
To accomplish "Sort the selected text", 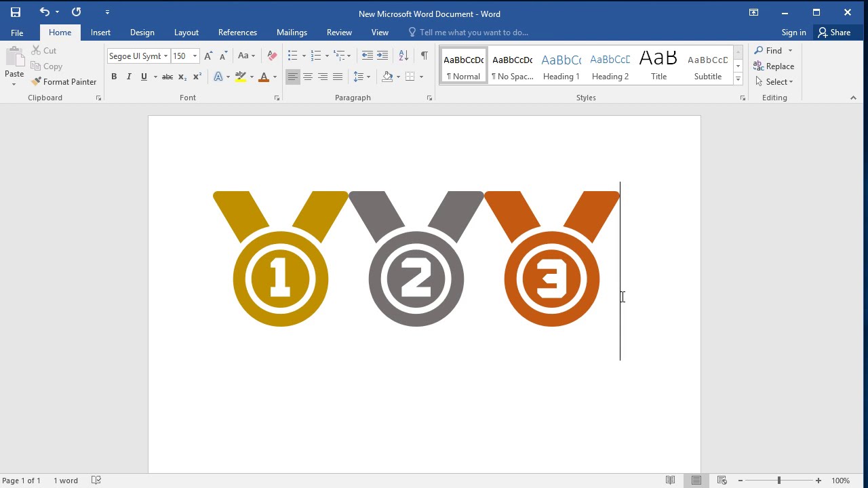I will (403, 56).
